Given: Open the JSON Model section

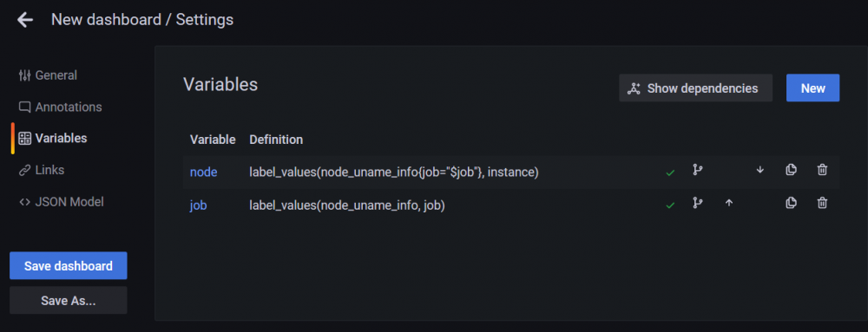Looking at the screenshot, I should [x=62, y=202].
